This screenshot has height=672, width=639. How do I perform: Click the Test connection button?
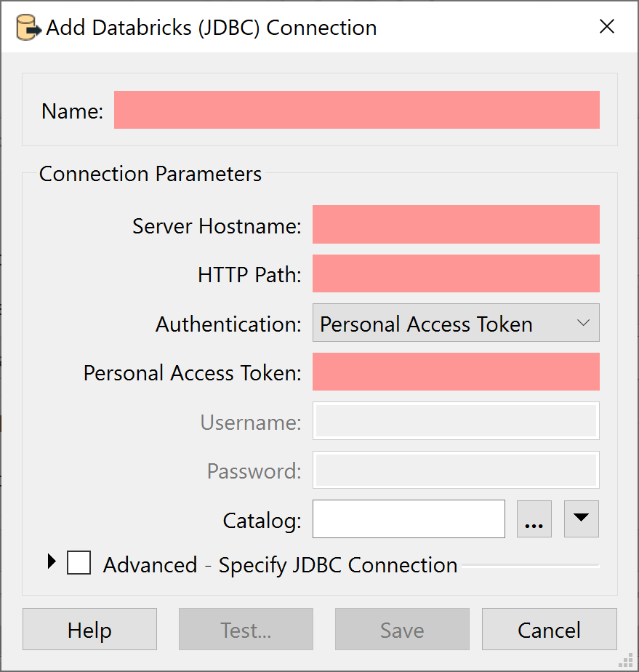click(246, 629)
